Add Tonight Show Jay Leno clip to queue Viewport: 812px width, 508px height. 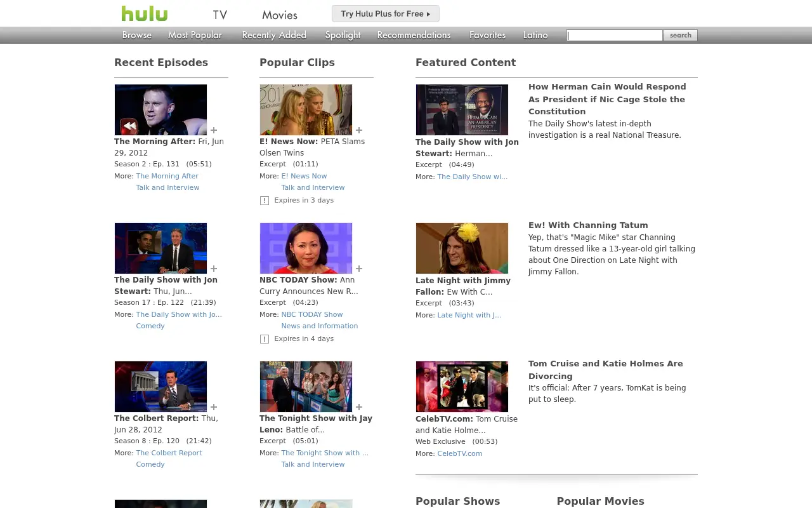click(359, 407)
